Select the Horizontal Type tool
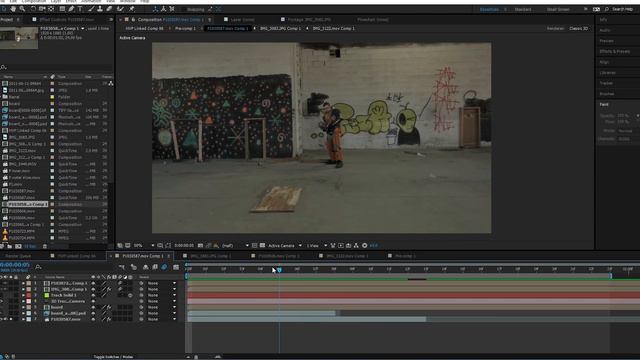Viewport: 640px width, 360px height. click(x=80, y=9)
